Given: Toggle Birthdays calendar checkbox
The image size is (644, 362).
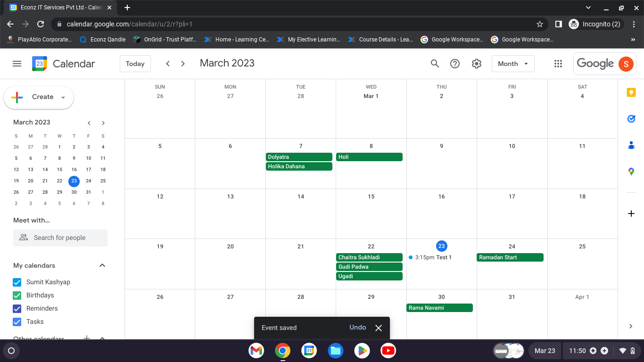Looking at the screenshot, I should [17, 296].
